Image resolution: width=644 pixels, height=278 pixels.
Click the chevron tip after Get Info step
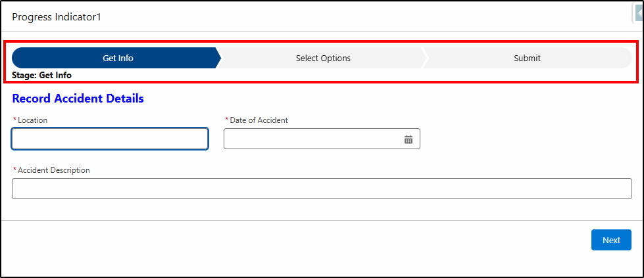coord(218,58)
